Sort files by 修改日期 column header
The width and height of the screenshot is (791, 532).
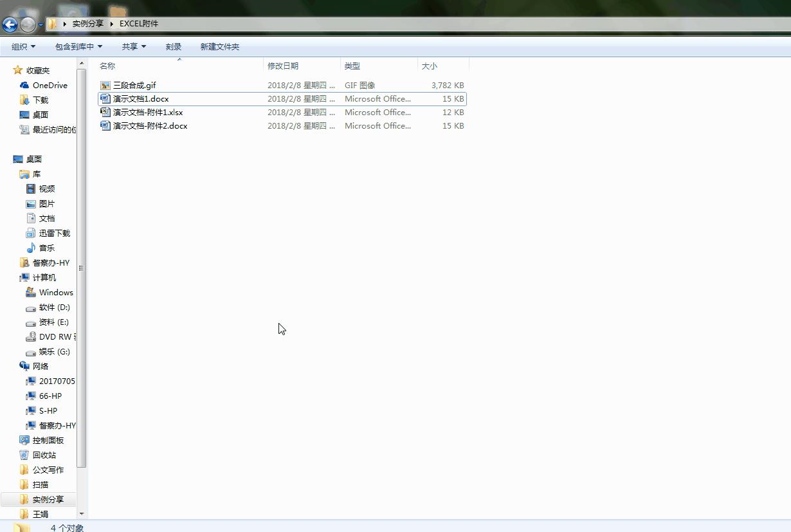pyautogui.click(x=283, y=66)
